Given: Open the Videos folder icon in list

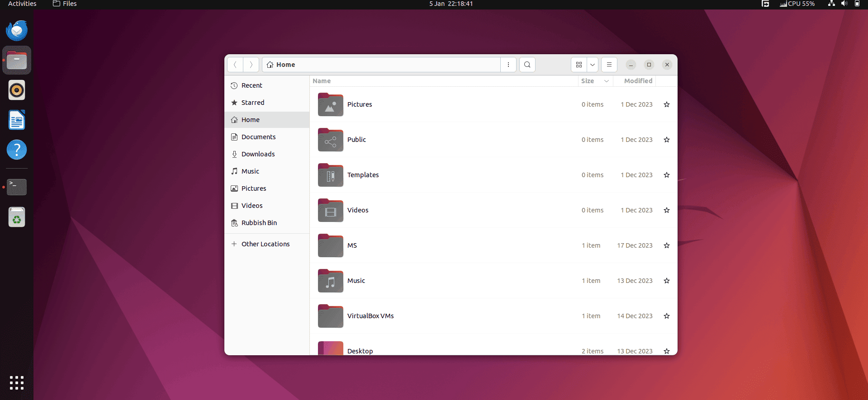Looking at the screenshot, I should (331, 210).
